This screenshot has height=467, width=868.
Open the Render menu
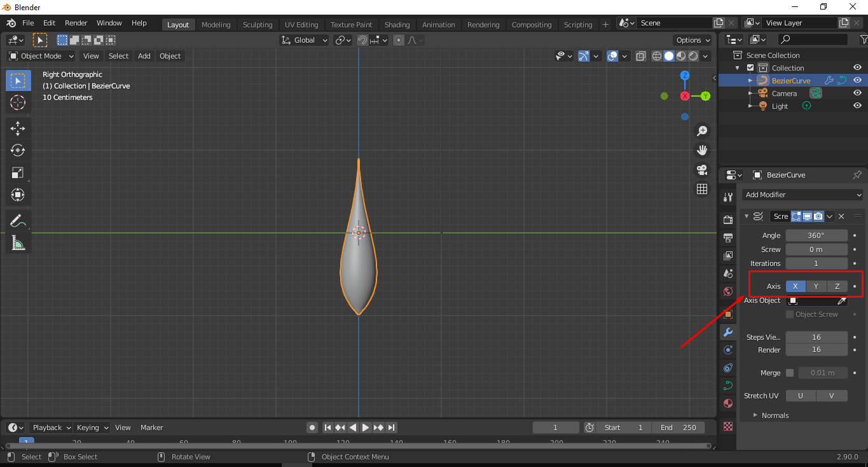(76, 23)
